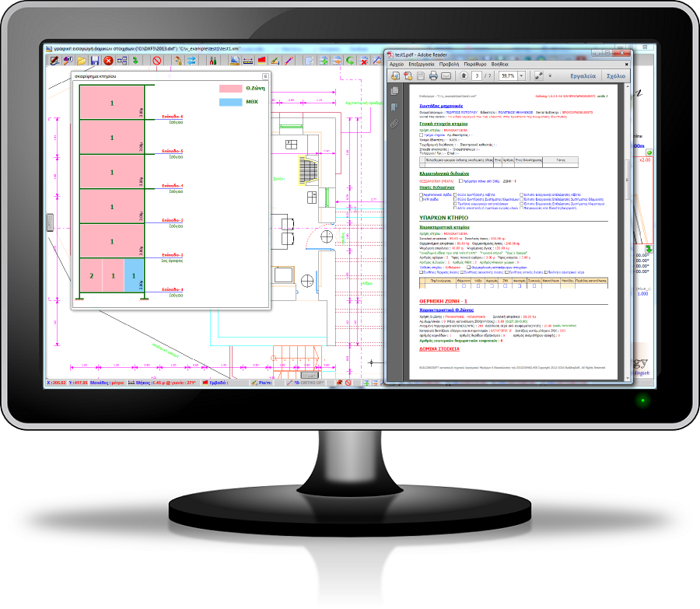Screen dimensions: 700x609
Task: Check the 'Τμήμα κτηρίου' checkbox in PDF
Action: pos(421,134)
